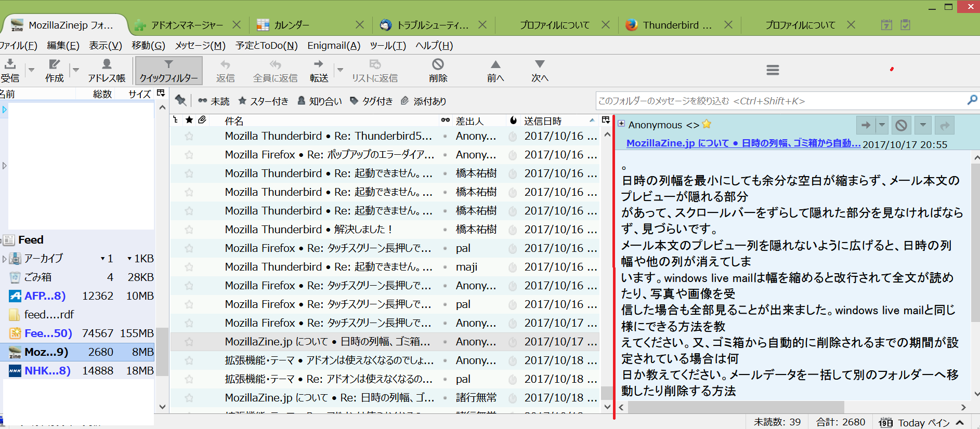Open forward dropdown arrow in message header
This screenshot has height=429, width=980.
tap(882, 125)
